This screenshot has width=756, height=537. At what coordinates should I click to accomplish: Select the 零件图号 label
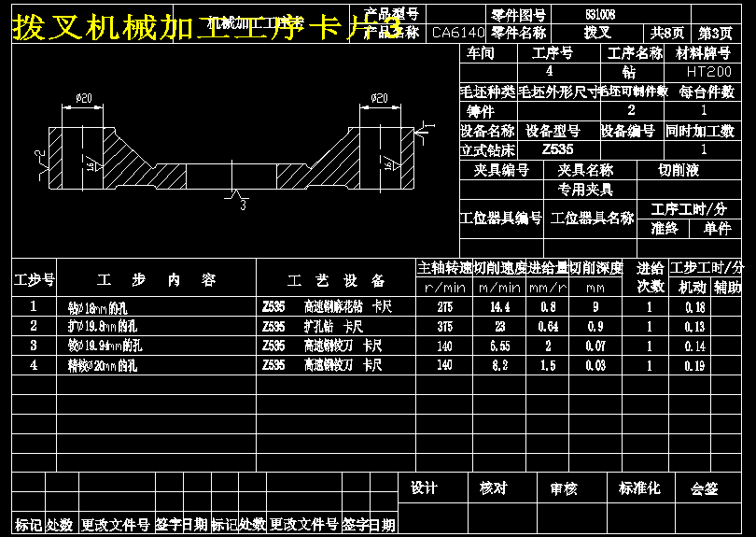pos(518,16)
